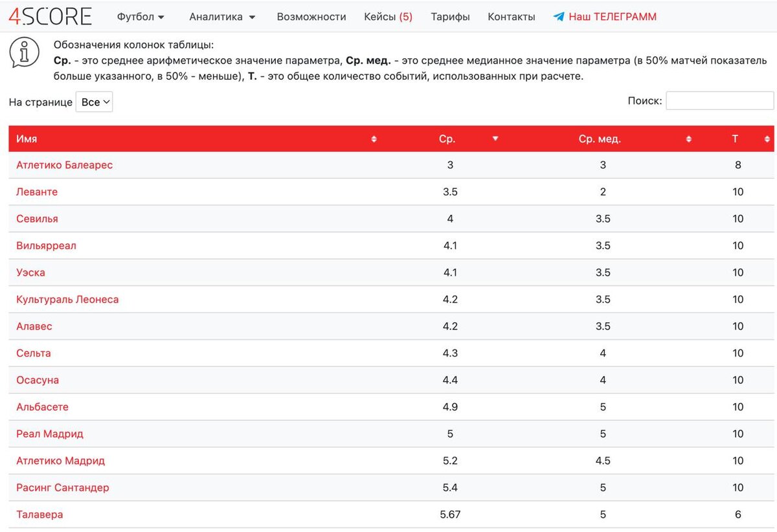
Task: Click into the Поиск search field
Action: [719, 100]
